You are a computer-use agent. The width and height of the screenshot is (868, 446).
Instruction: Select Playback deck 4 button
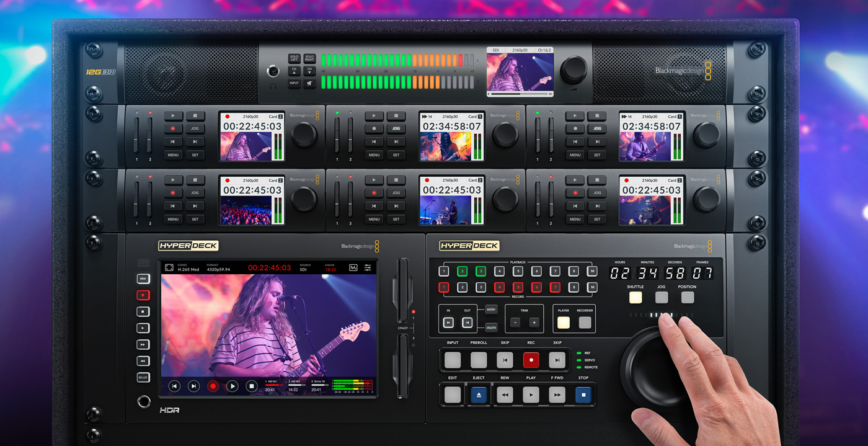499,271
